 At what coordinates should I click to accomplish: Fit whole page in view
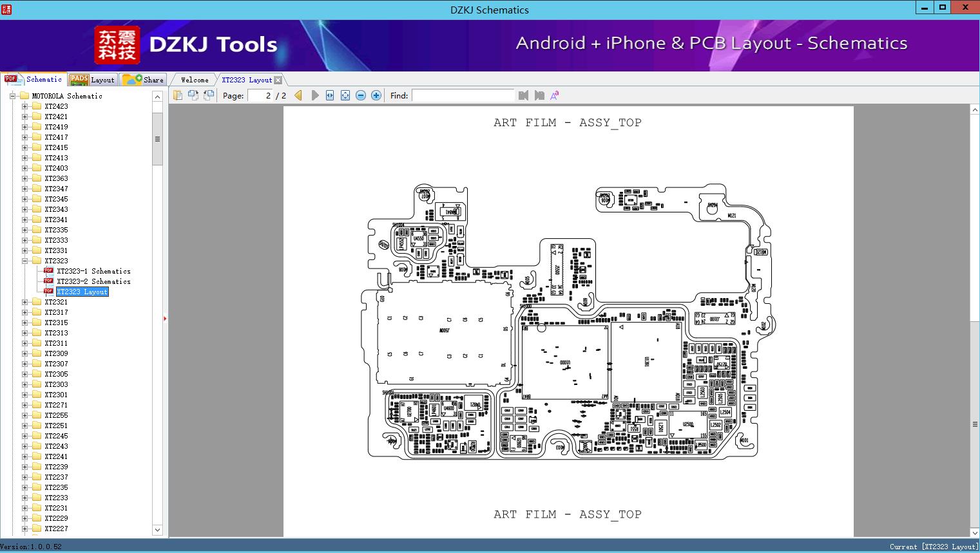(x=345, y=95)
